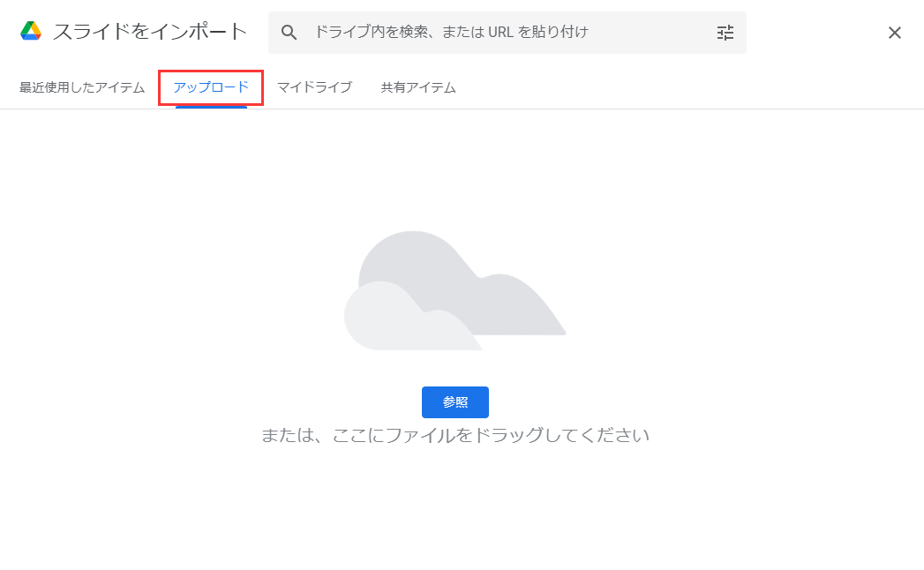924x570 pixels.
Task: Click the 参照 browse button
Action: tap(455, 401)
